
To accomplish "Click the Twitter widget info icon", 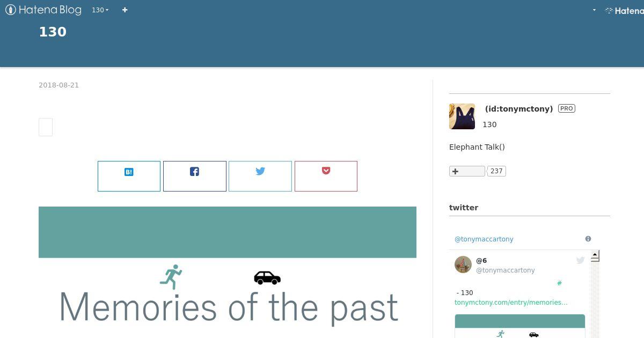I will 588,239.
